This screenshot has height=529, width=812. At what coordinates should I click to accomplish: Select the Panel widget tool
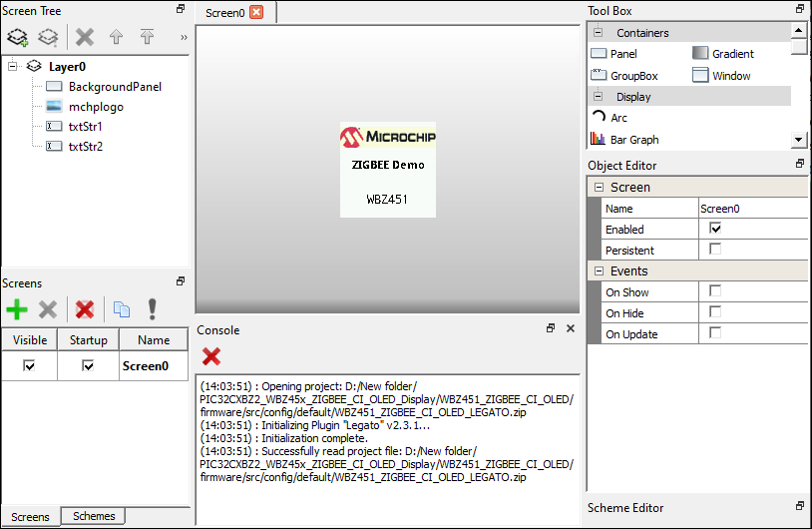tap(613, 53)
